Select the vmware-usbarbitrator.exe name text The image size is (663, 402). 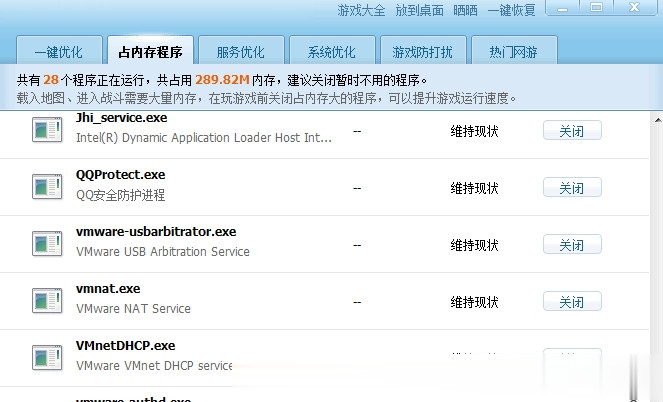pos(156,232)
